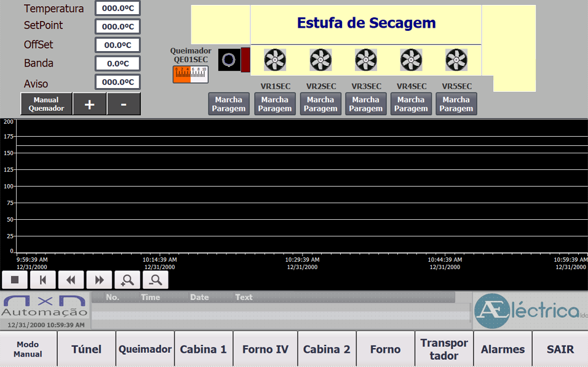Viewport: 588px width, 367px height.
Task: Toggle Marcha/Paragem for the Queimador burner
Action: (229, 104)
